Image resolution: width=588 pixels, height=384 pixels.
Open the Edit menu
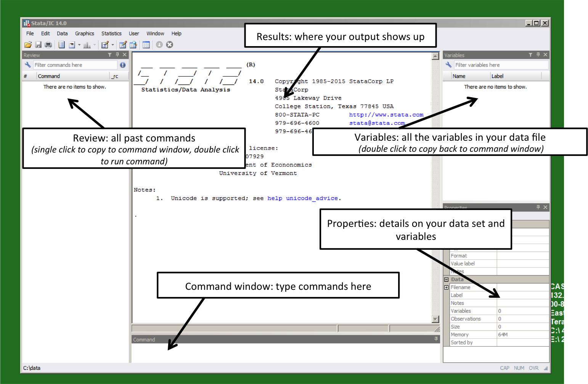(45, 34)
